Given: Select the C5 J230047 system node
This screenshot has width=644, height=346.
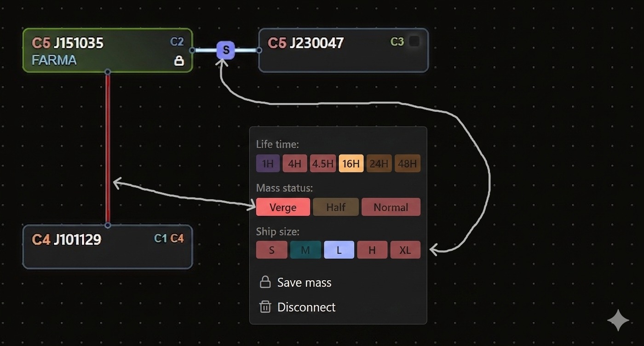Looking at the screenshot, I should click(x=344, y=50).
